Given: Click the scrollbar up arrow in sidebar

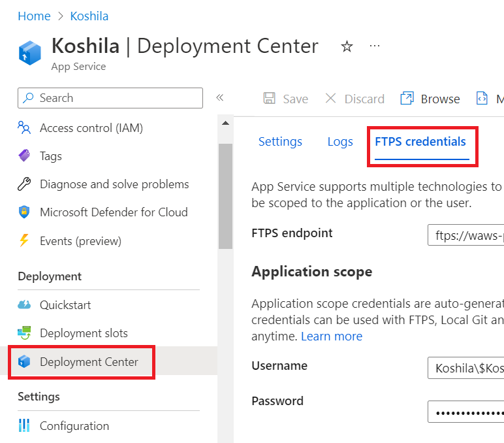Looking at the screenshot, I should [226, 123].
